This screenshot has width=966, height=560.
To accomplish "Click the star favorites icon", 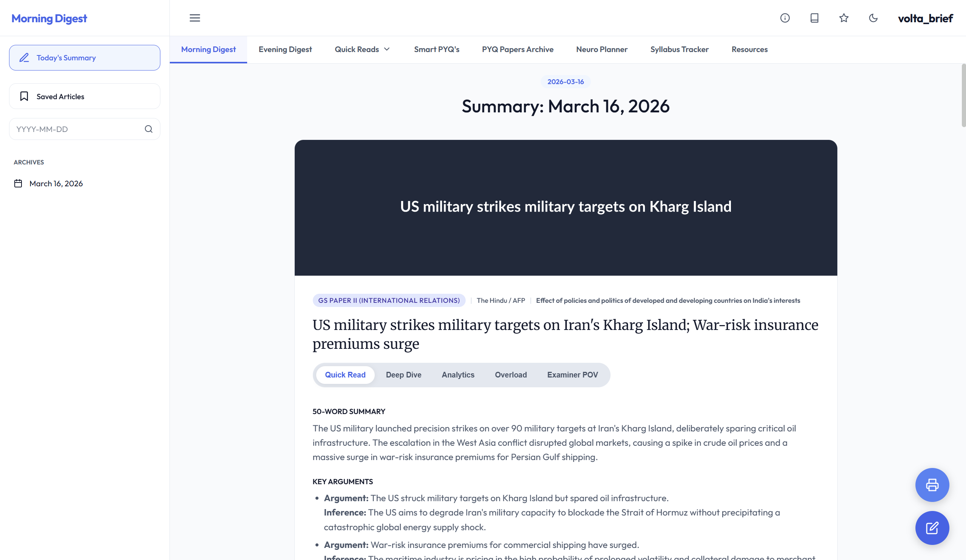I will 844,18.
